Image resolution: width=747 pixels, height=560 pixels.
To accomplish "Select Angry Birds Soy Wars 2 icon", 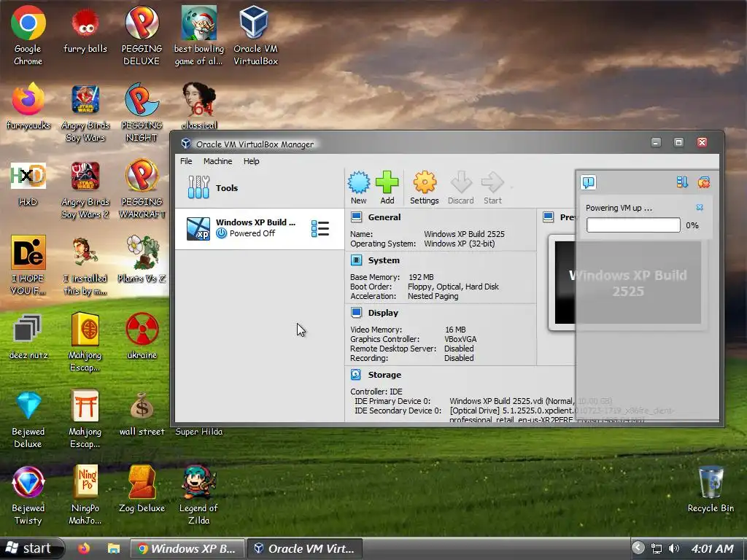I will pos(85,190).
